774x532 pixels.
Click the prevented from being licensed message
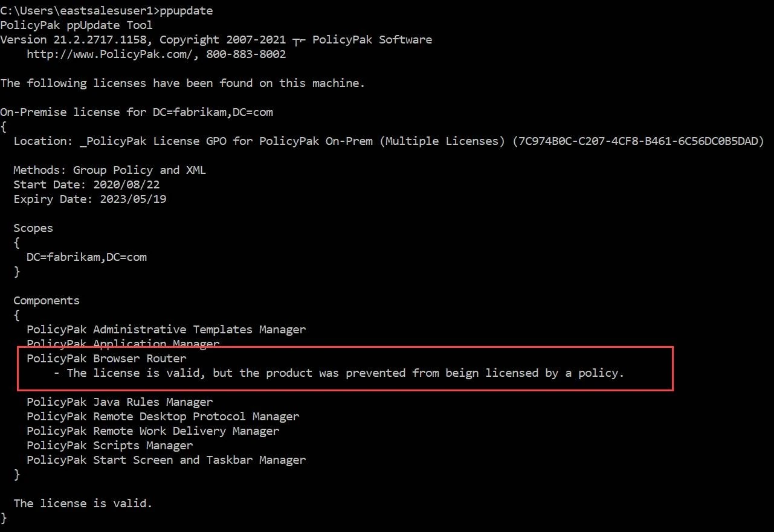pyautogui.click(x=345, y=373)
